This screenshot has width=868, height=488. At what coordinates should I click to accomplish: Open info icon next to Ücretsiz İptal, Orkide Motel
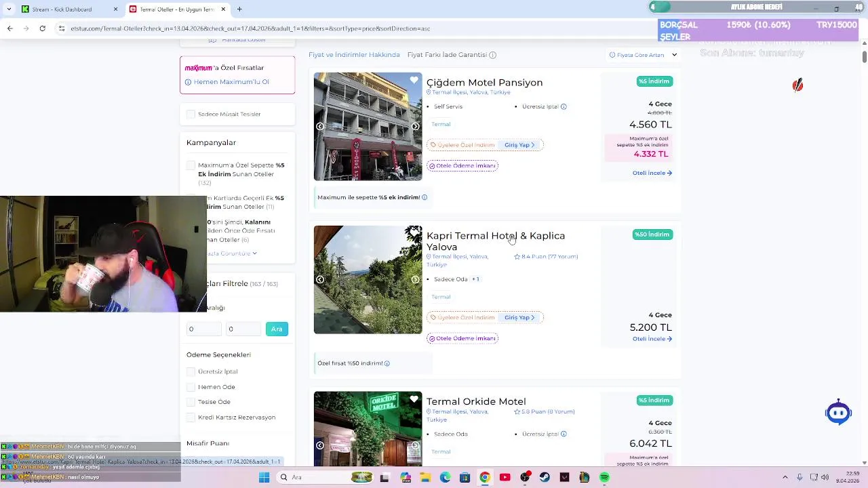(564, 434)
